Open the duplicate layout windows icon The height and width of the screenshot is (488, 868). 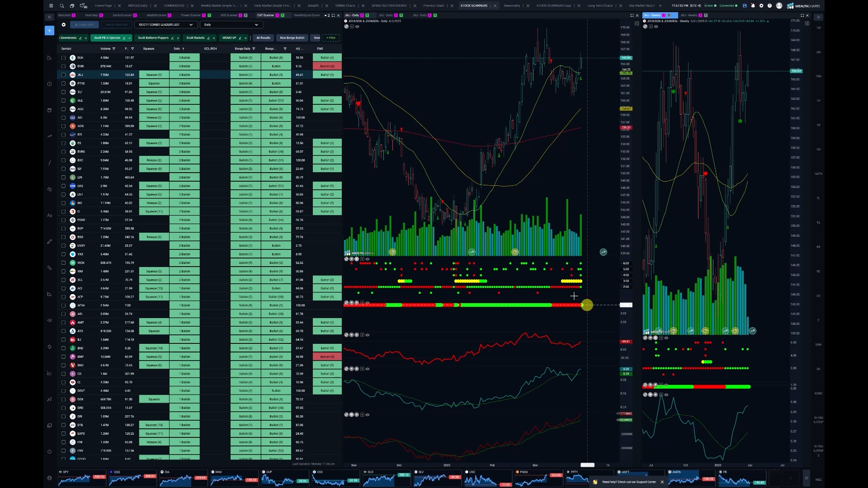click(x=72, y=6)
